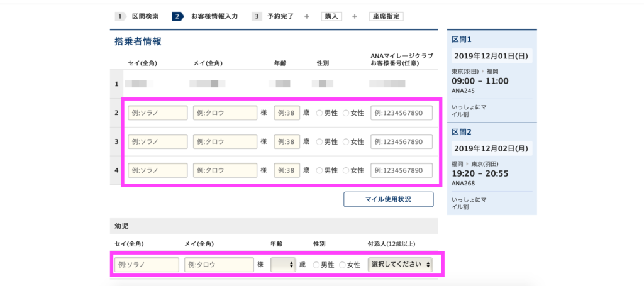Click the 19:20 – 20:55 flight time

click(480, 173)
